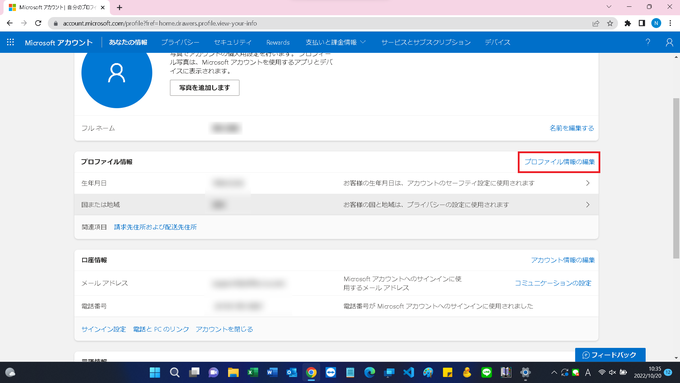This screenshot has height=383, width=680.
Task: Open the Chrome extensions puzzle icon
Action: 628,23
